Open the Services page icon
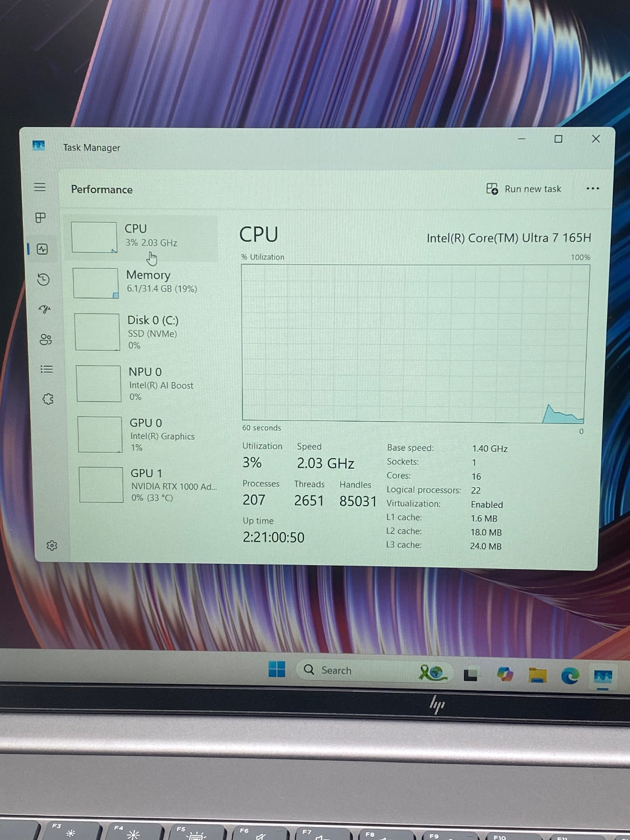This screenshot has height=840, width=630. click(x=48, y=399)
